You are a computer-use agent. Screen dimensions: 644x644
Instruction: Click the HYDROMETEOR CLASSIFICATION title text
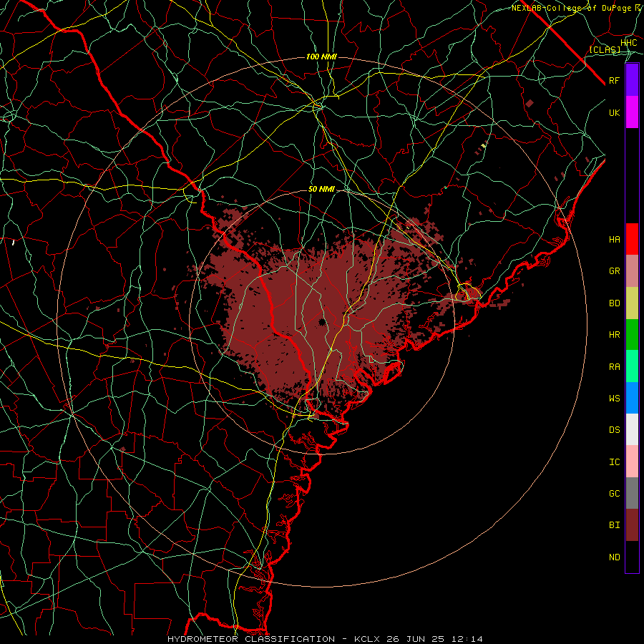[251, 639]
